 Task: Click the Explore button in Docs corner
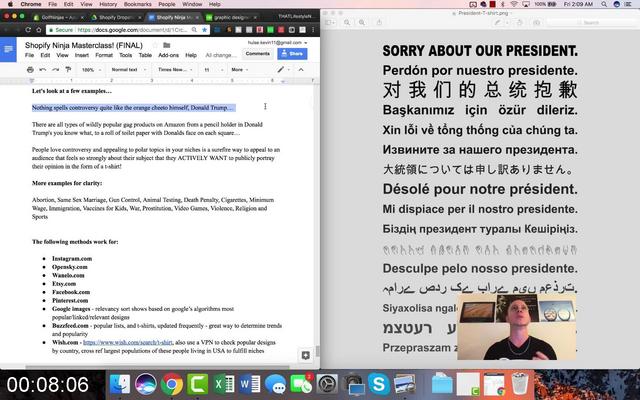[x=305, y=356]
